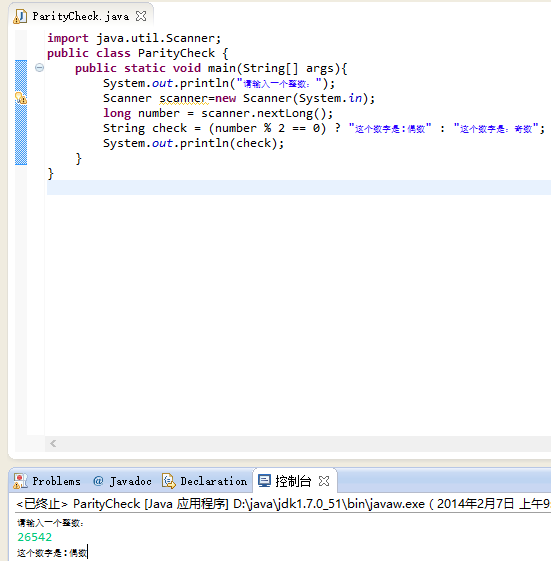551x561 pixels.
Task: Close the 控制台 console view
Action: coord(324,481)
